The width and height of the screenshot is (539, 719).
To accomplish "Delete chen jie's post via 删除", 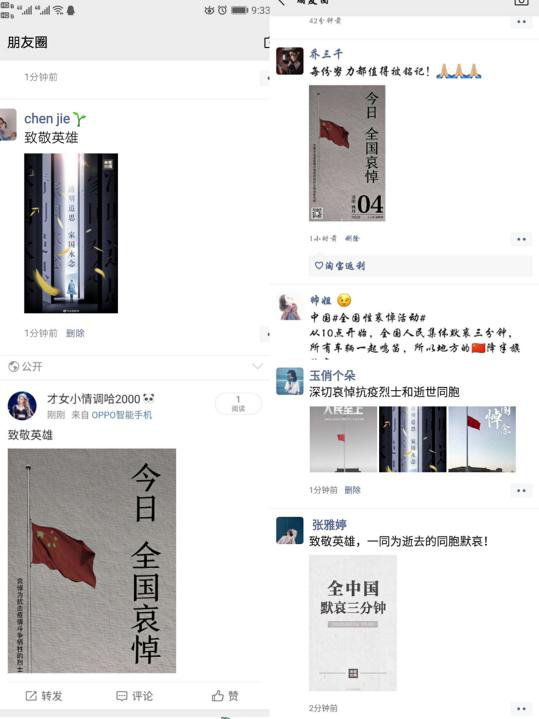I will [x=75, y=333].
